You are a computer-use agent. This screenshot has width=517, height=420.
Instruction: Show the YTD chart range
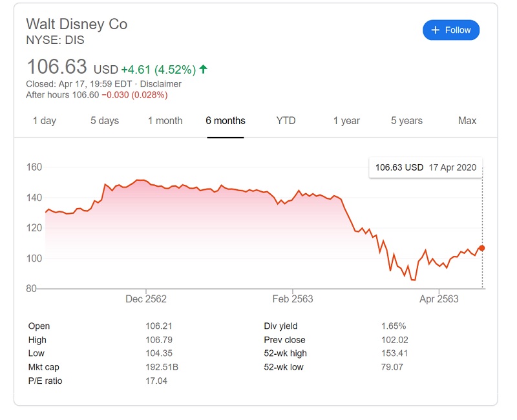point(286,121)
